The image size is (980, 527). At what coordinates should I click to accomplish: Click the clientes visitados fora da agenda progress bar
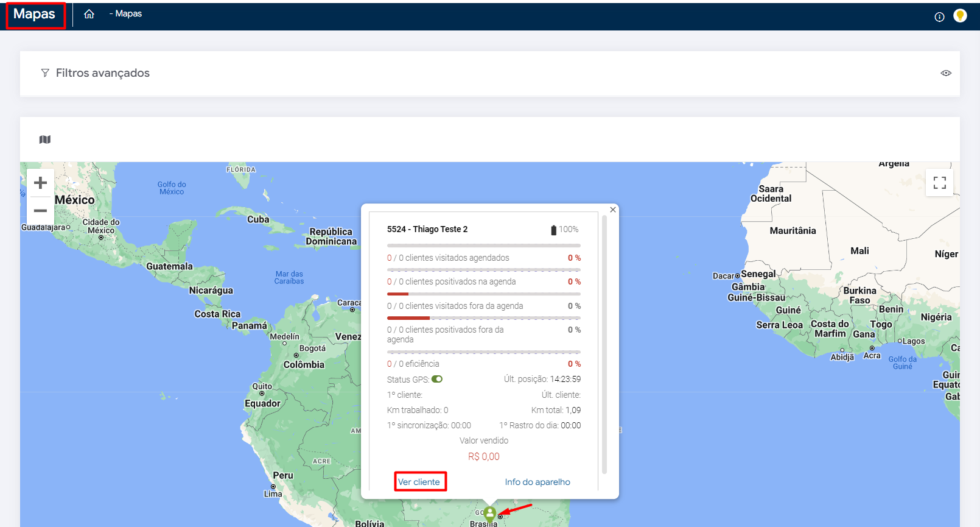coord(483,318)
